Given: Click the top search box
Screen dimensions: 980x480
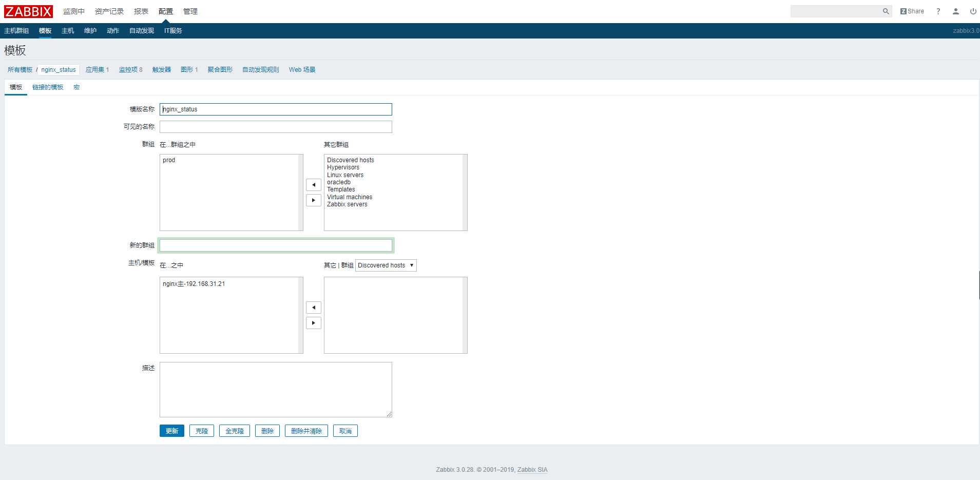Looking at the screenshot, I should 836,11.
